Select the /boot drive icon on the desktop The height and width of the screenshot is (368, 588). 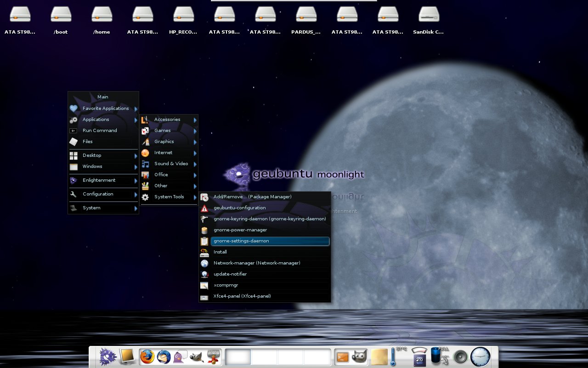point(61,14)
